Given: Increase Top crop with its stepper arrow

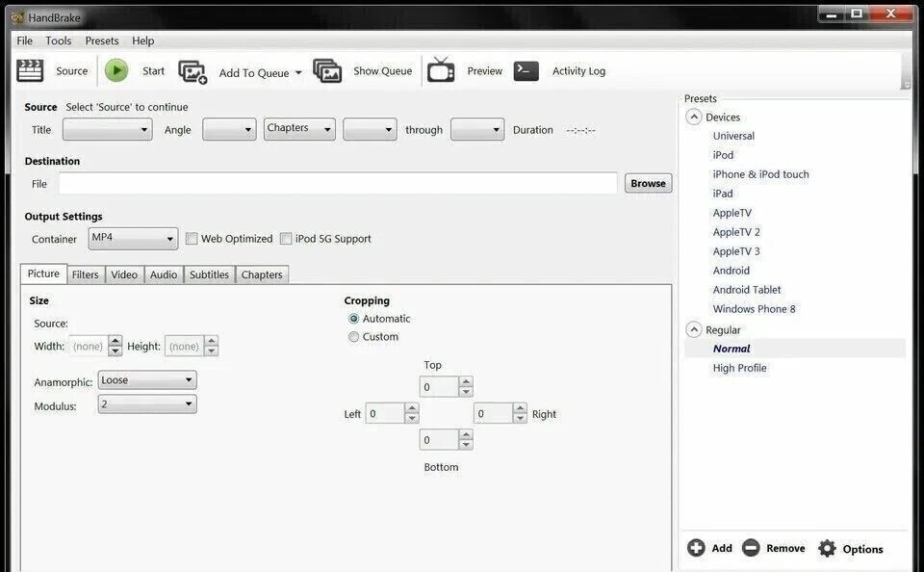Looking at the screenshot, I should (x=466, y=381).
